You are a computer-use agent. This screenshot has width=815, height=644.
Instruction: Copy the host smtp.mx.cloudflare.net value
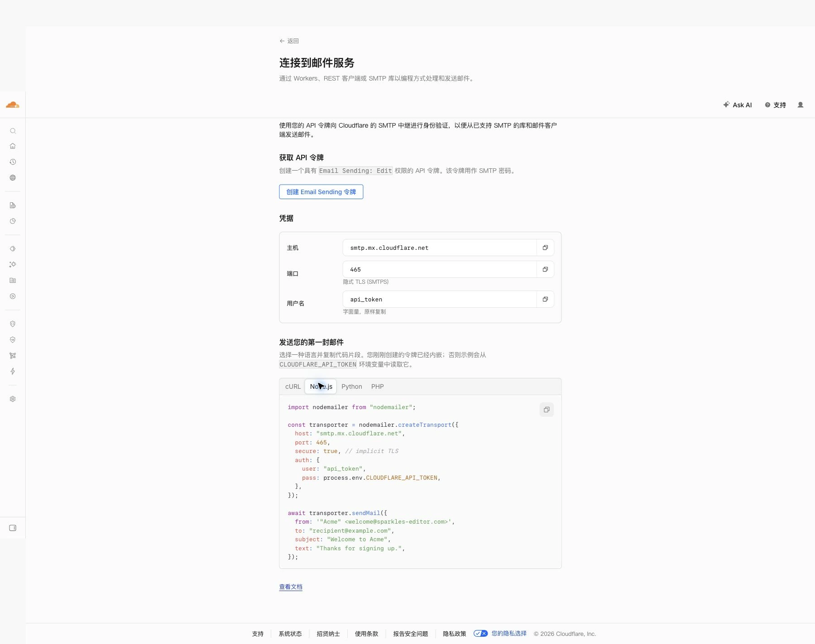click(x=545, y=248)
